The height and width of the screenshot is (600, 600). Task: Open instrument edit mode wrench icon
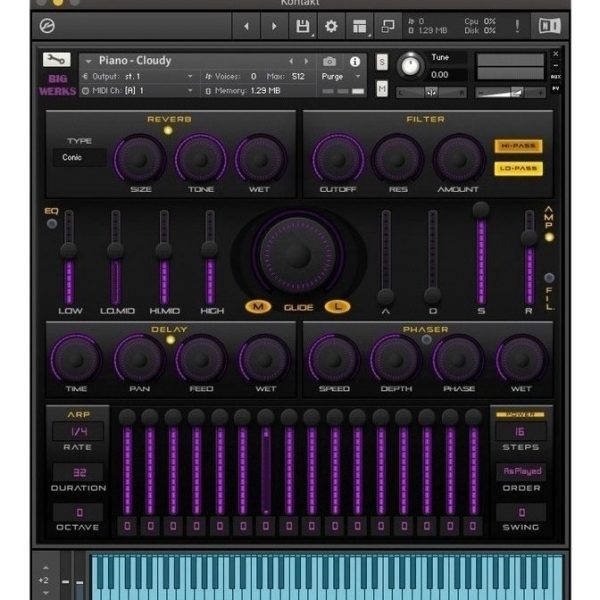pos(57,60)
